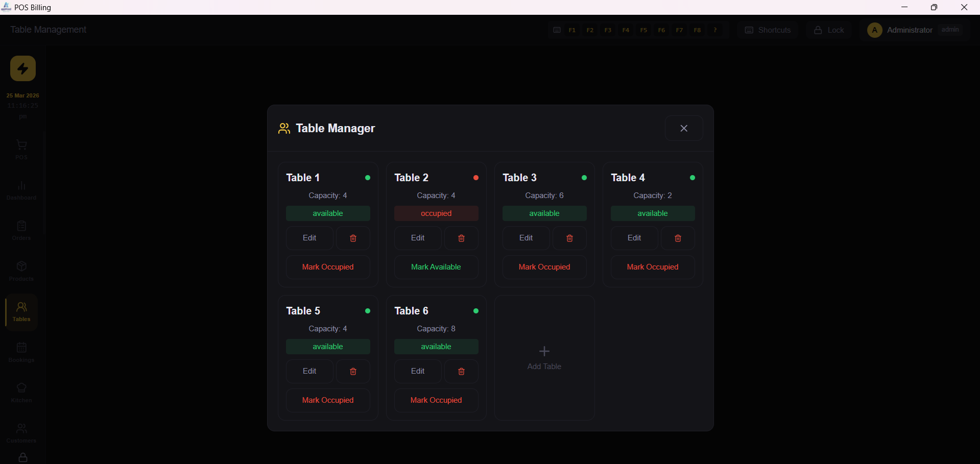
Task: Mark Table 2 as available
Action: pos(436,267)
